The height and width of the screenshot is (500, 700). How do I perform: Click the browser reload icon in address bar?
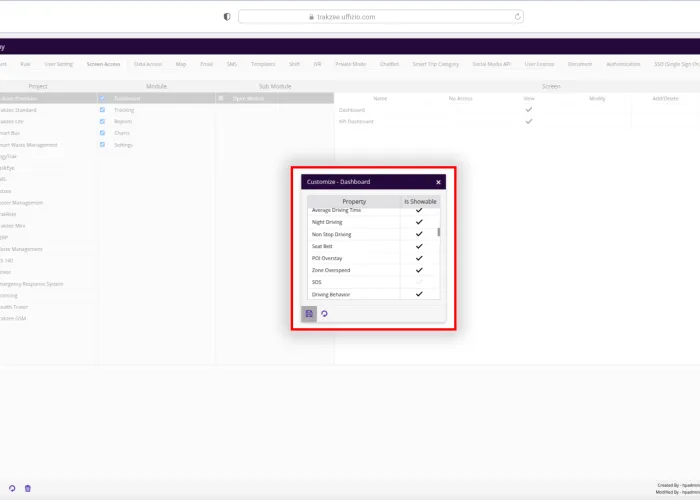[517, 16]
